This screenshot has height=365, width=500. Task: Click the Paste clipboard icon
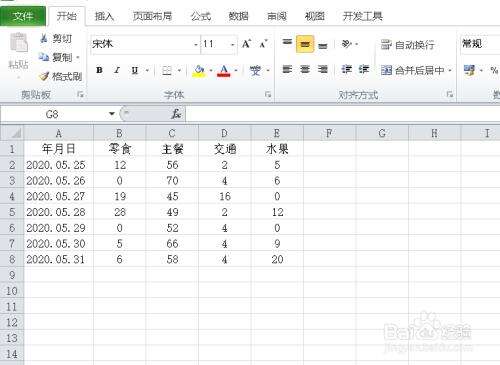coord(19,42)
